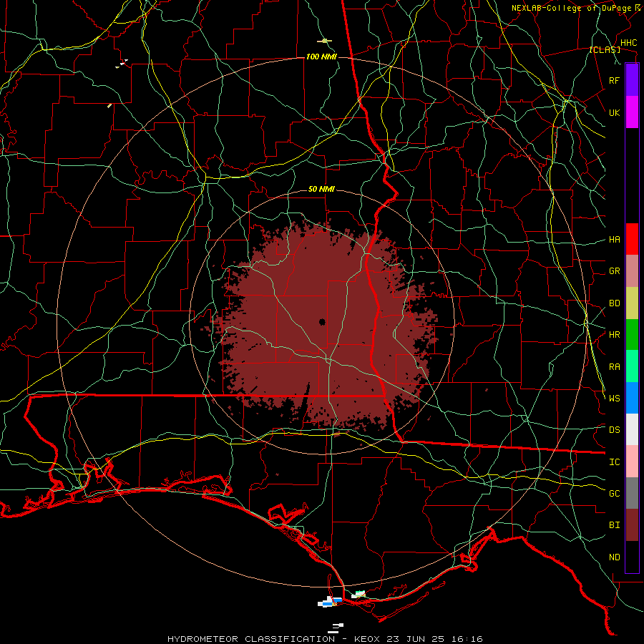Click the WS legend label
Viewport: 644px width, 644px height.
point(614,398)
